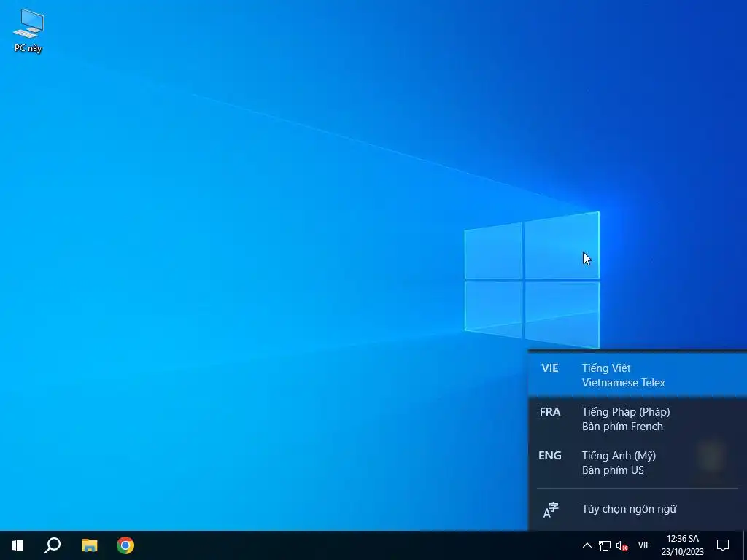The width and height of the screenshot is (747, 560).
Task: Open the Windows Start menu
Action: (x=18, y=545)
